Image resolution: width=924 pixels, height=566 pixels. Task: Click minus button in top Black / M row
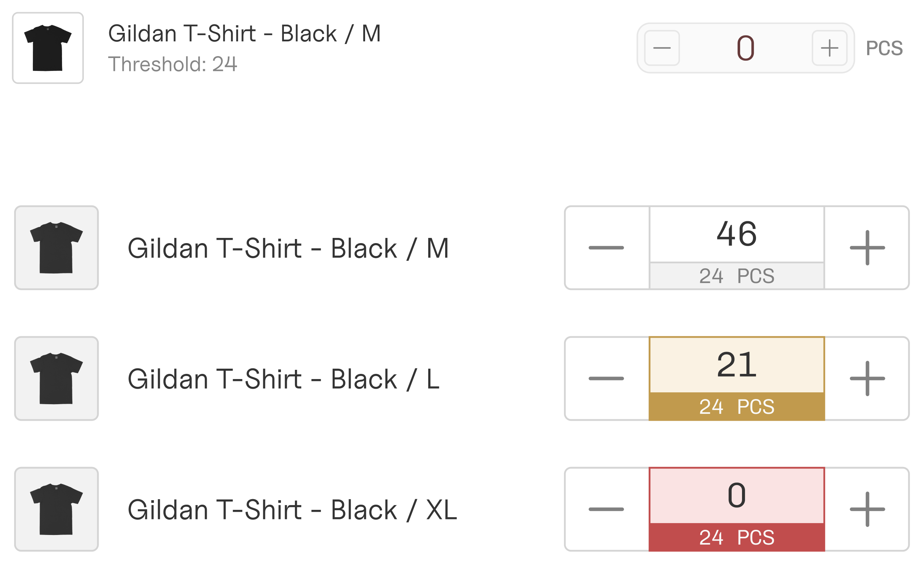662,48
